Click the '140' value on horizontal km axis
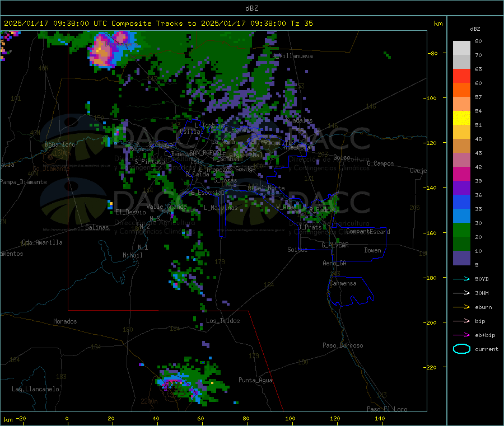 [380, 418]
